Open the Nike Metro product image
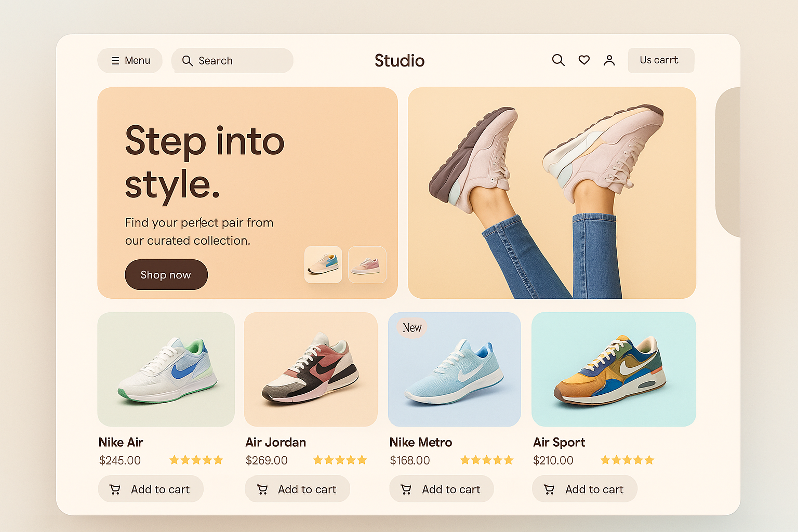 click(454, 369)
